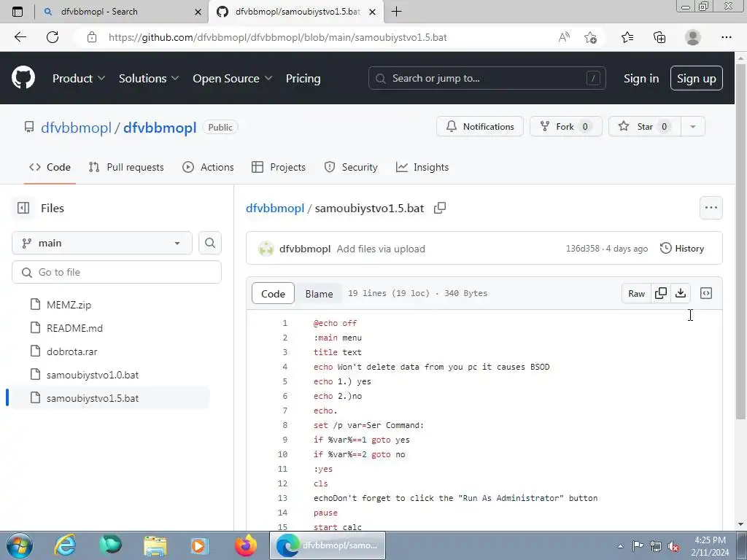Click the browser back arrow

pos(20,37)
